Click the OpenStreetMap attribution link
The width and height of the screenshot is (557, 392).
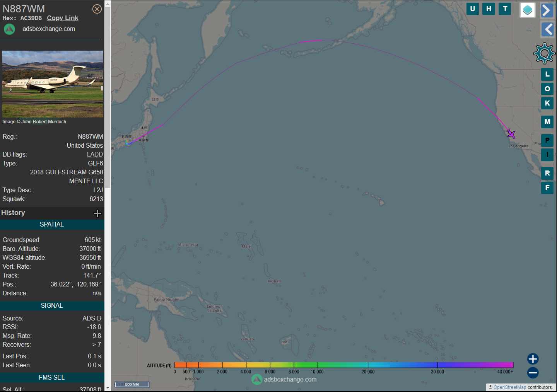[x=510, y=387]
